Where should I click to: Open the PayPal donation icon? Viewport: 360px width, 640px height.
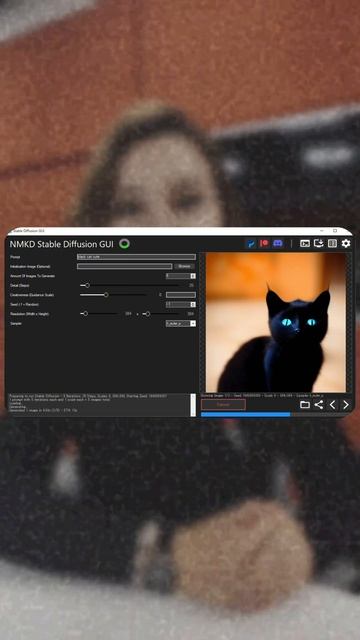250,244
